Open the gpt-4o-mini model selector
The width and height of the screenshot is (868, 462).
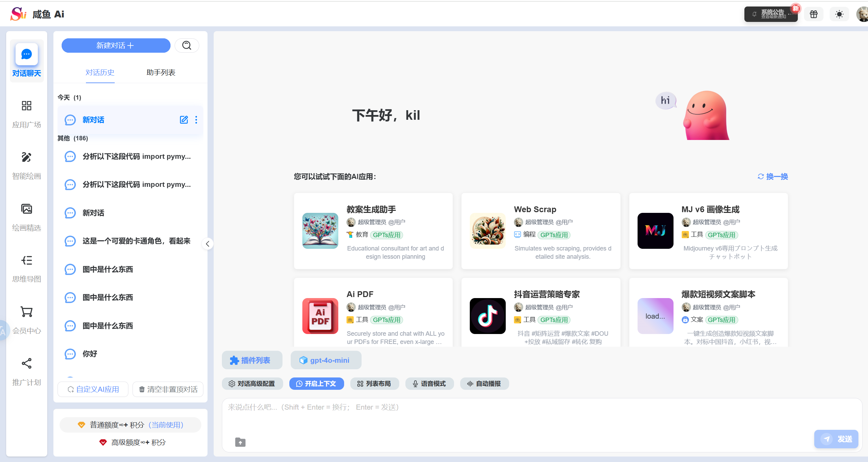(x=326, y=360)
